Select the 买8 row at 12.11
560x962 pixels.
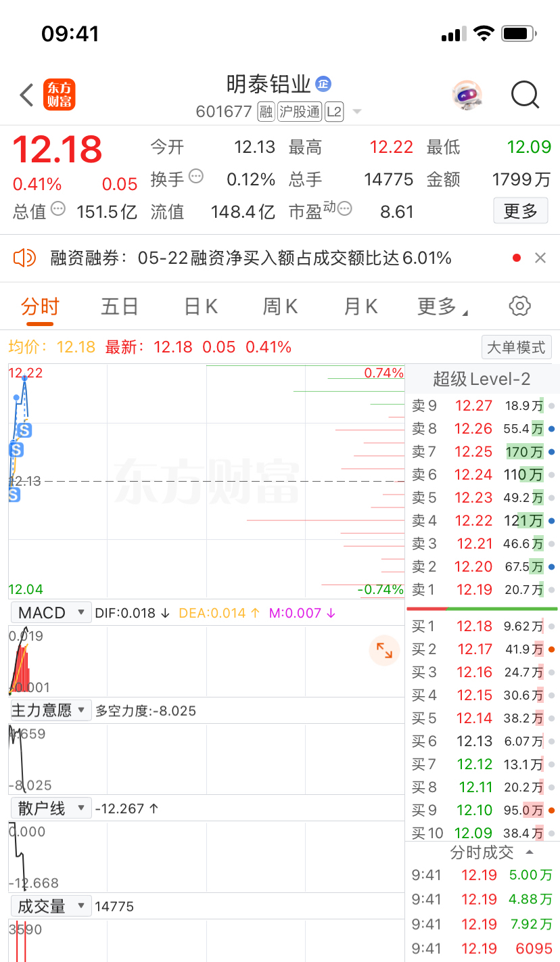pos(482,787)
